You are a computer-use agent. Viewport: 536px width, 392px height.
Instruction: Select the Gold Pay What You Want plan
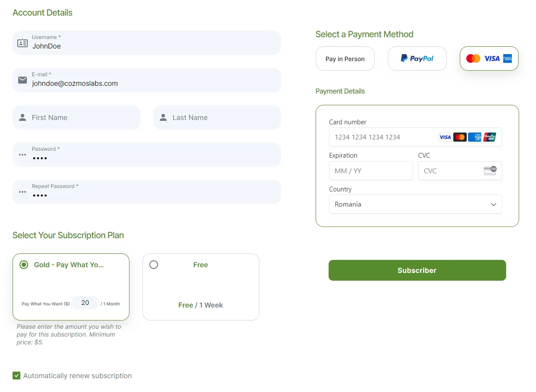24,265
